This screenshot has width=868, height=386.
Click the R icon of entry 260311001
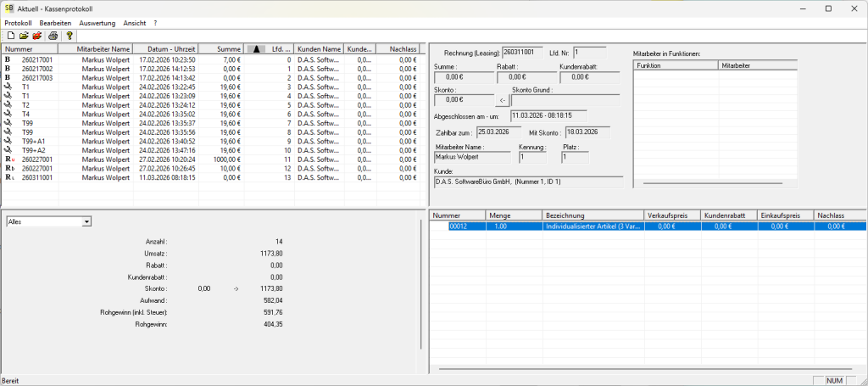pos(8,178)
